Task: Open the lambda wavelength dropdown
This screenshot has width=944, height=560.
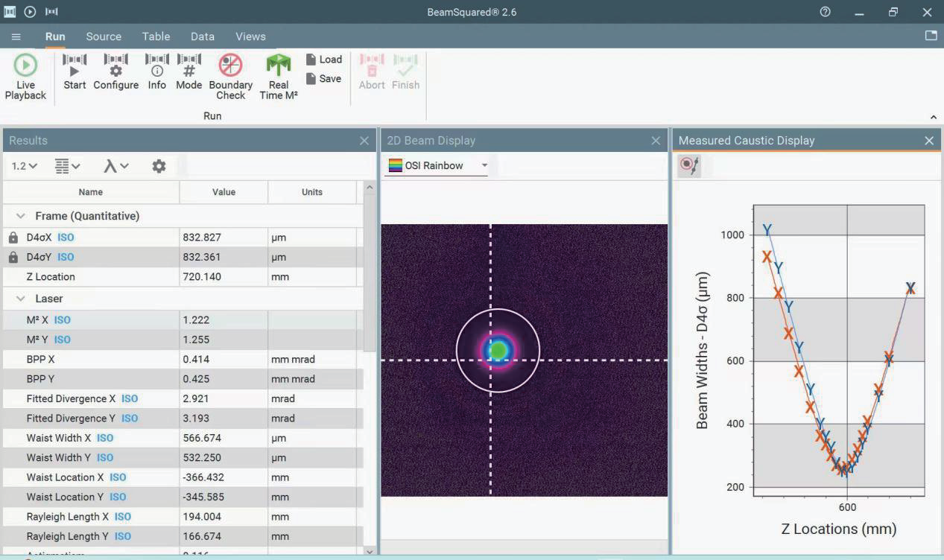Action: click(115, 166)
